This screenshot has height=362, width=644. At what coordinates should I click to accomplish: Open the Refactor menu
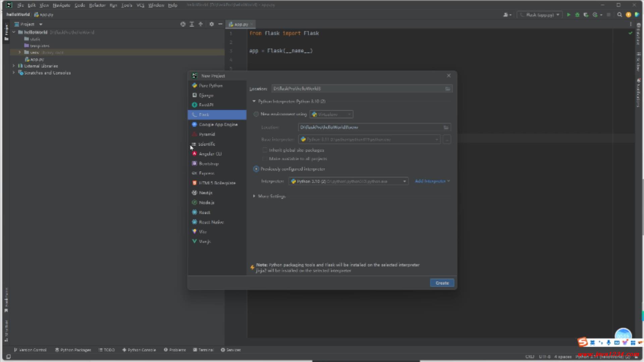(x=97, y=5)
